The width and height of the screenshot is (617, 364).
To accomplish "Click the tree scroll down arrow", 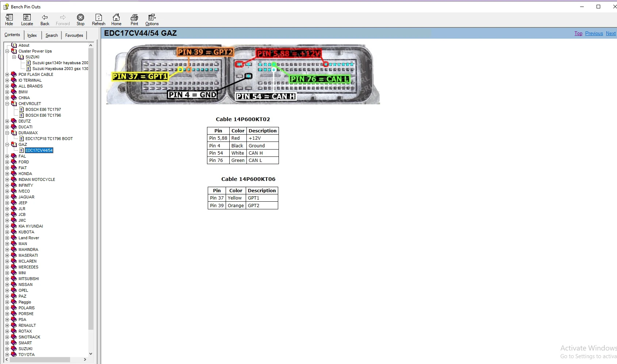I will coord(91,354).
